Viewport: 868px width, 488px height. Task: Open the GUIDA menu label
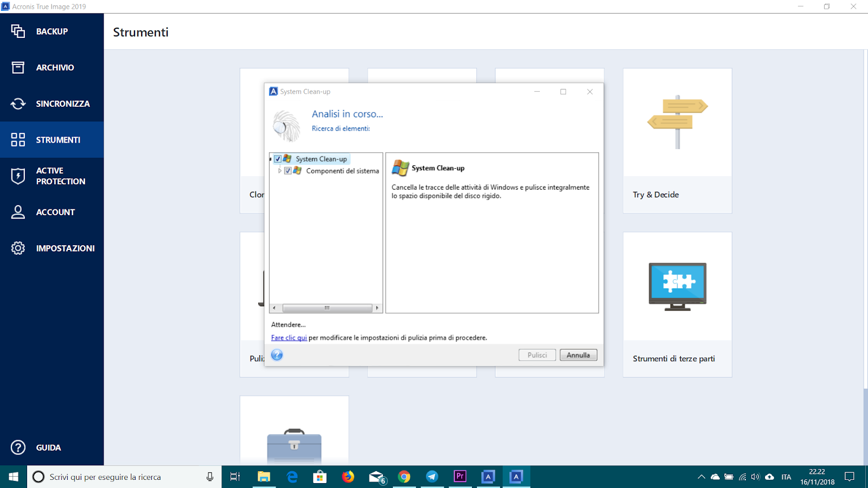[48, 447]
